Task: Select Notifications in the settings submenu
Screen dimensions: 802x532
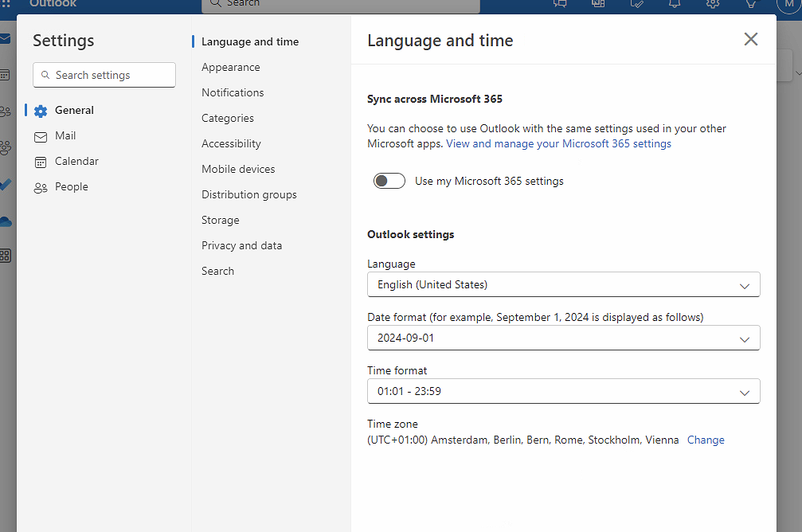Action: (x=233, y=93)
